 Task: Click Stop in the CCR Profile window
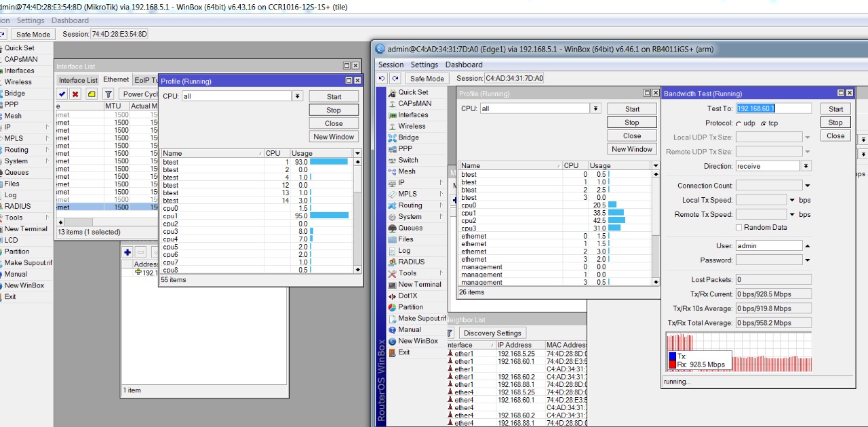tap(334, 110)
